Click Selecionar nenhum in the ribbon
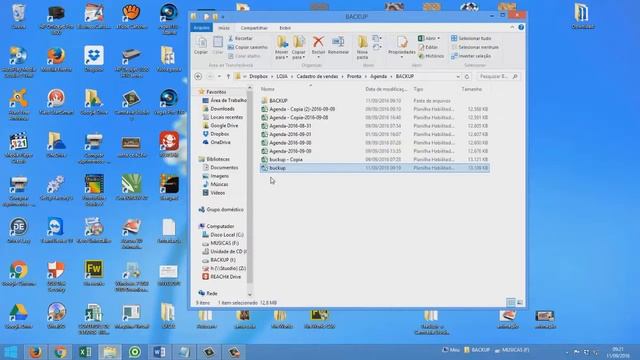The height and width of the screenshot is (360, 640). (475, 47)
